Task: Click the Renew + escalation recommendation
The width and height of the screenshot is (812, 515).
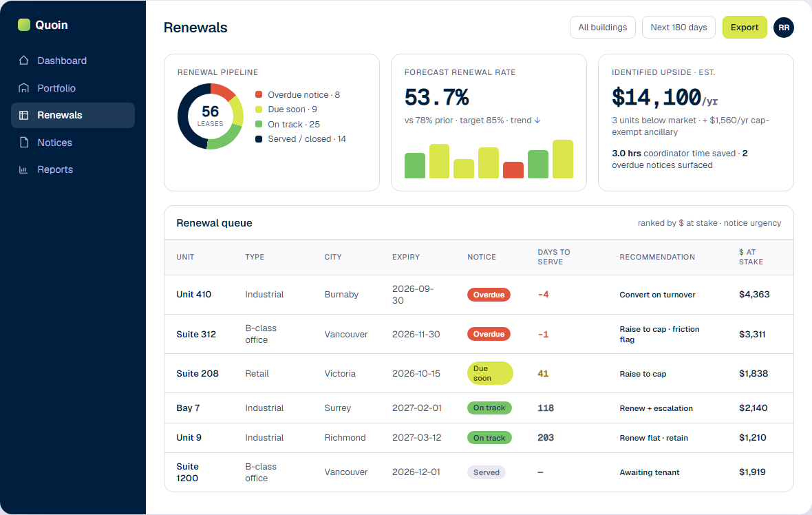Action: pyautogui.click(x=656, y=408)
